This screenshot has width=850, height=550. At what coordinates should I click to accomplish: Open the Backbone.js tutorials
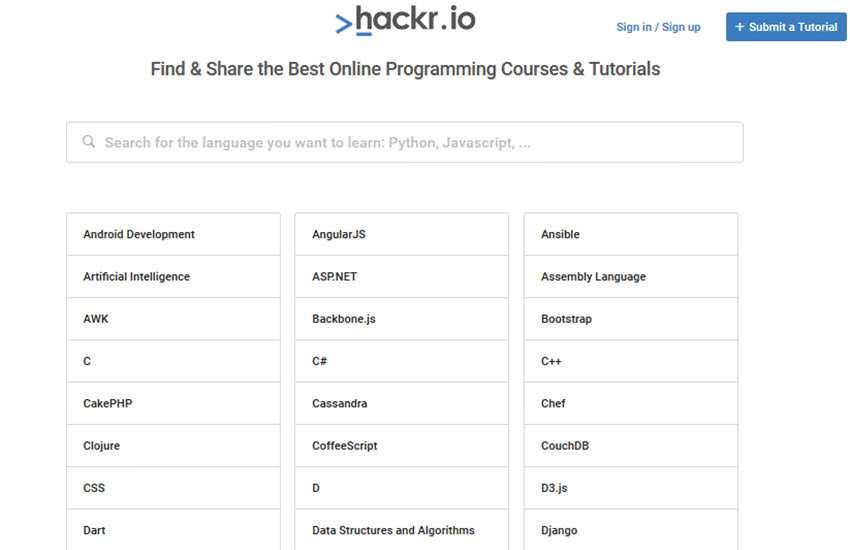pos(343,319)
